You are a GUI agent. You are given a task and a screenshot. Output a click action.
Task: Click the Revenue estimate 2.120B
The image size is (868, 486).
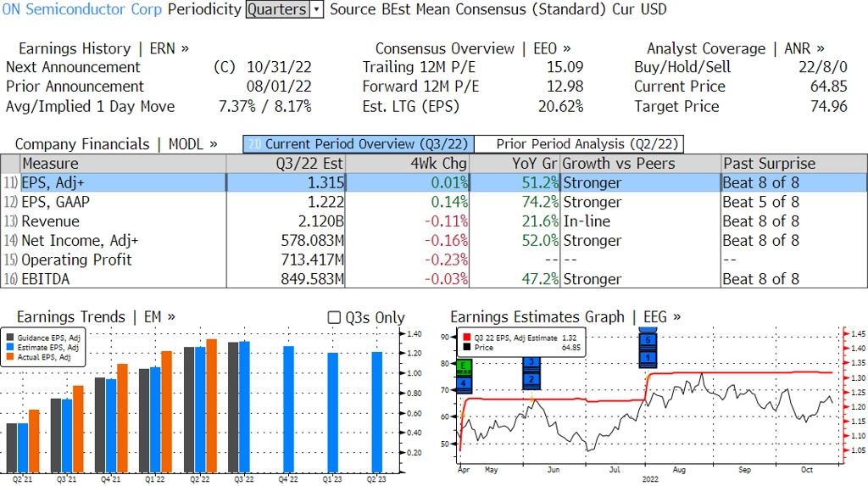coord(321,221)
